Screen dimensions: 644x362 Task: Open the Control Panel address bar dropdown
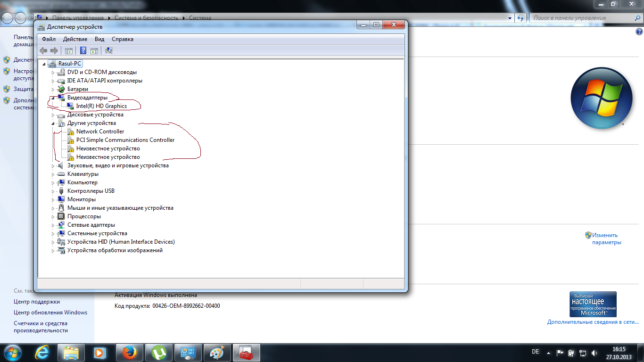click(510, 18)
